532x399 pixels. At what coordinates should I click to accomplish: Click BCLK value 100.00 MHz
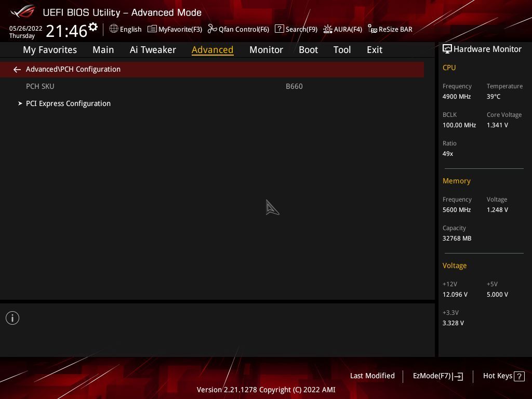click(459, 125)
